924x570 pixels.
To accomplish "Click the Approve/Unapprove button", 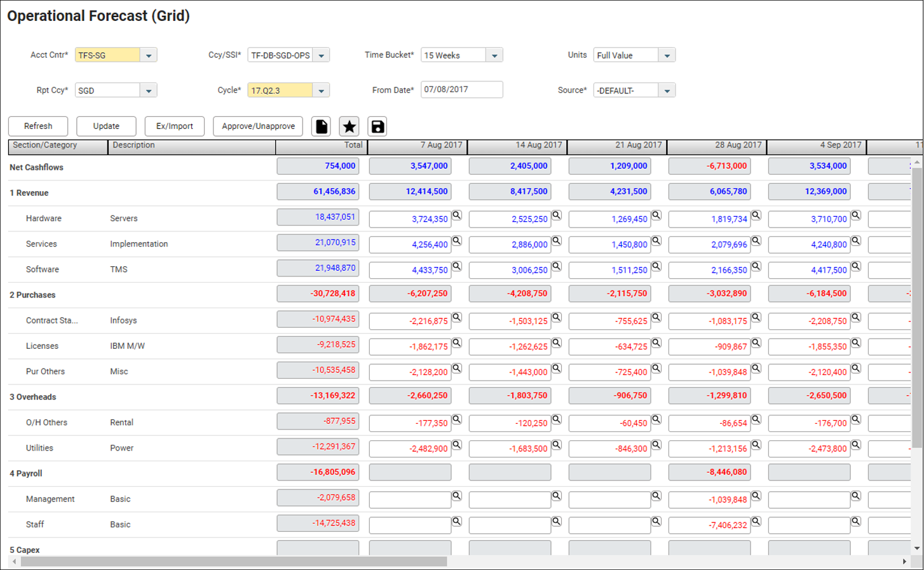I will [x=258, y=126].
